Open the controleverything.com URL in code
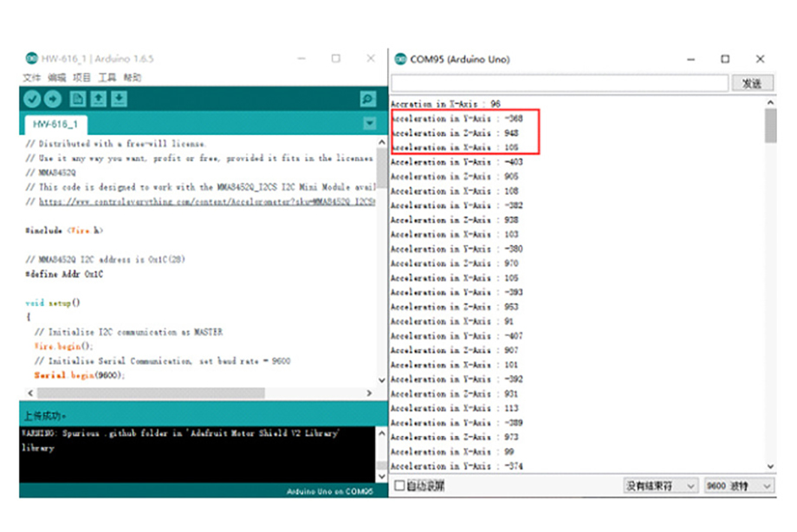 (207, 201)
